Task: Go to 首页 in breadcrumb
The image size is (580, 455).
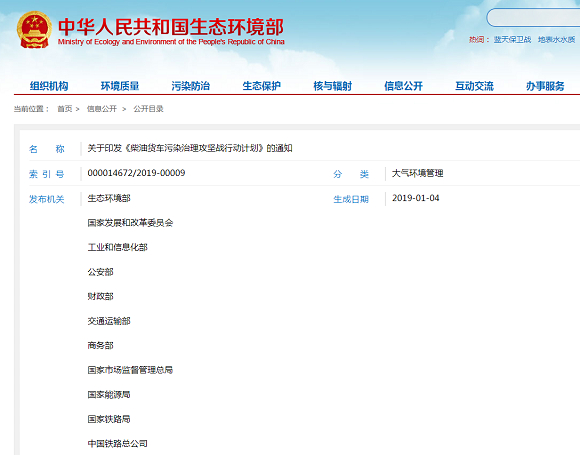Action: (x=65, y=109)
